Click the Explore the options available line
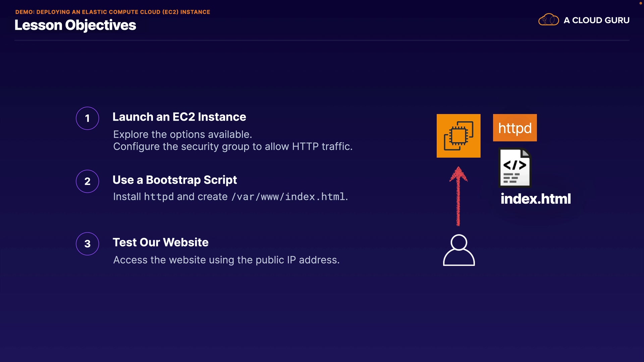The image size is (644, 362). click(x=182, y=134)
